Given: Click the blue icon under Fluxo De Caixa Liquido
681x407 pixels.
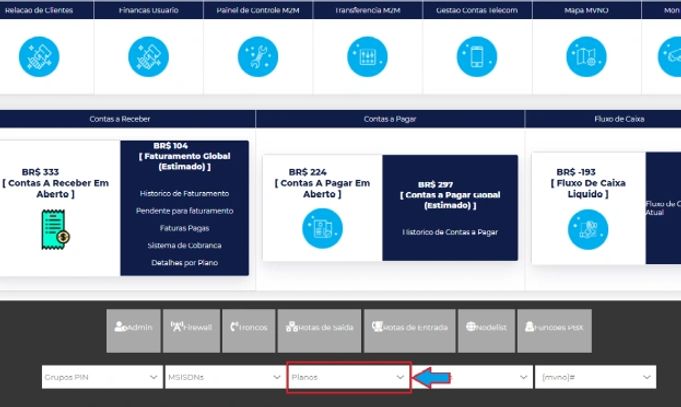Looking at the screenshot, I should pos(588,230).
